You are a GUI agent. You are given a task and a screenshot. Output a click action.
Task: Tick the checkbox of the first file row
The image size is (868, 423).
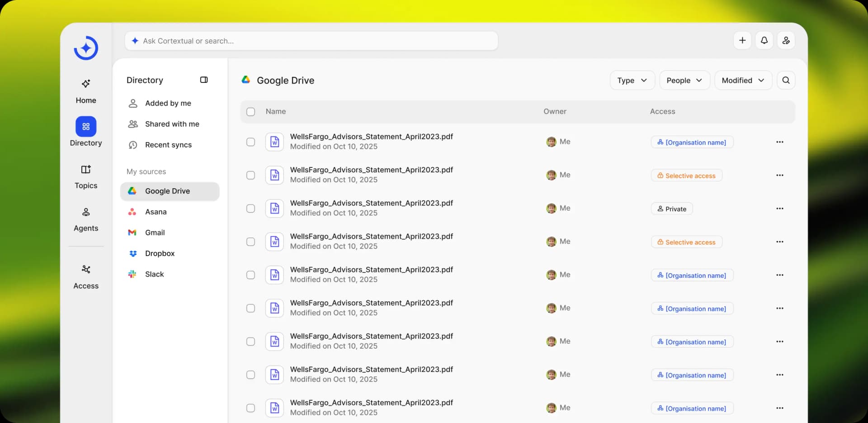250,142
